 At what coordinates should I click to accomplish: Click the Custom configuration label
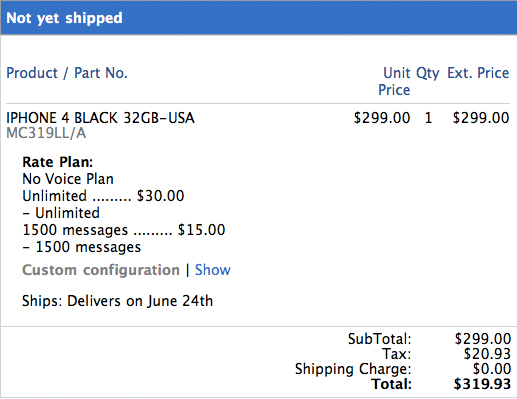coord(101,270)
